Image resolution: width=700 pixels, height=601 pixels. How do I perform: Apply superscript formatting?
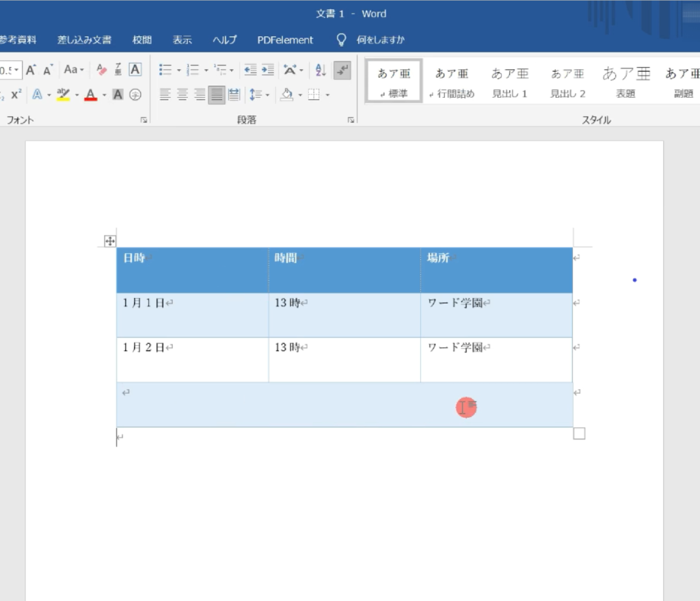pos(16,94)
